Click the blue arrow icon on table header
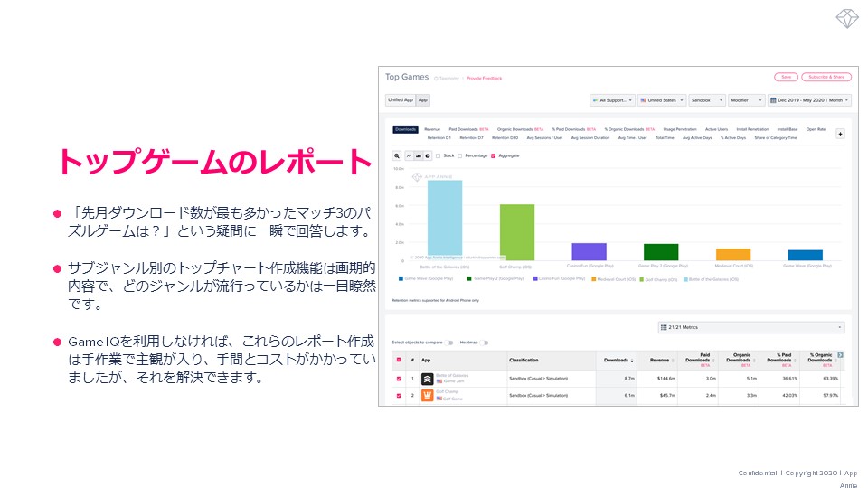Image resolution: width=868 pixels, height=488 pixels. (840, 355)
